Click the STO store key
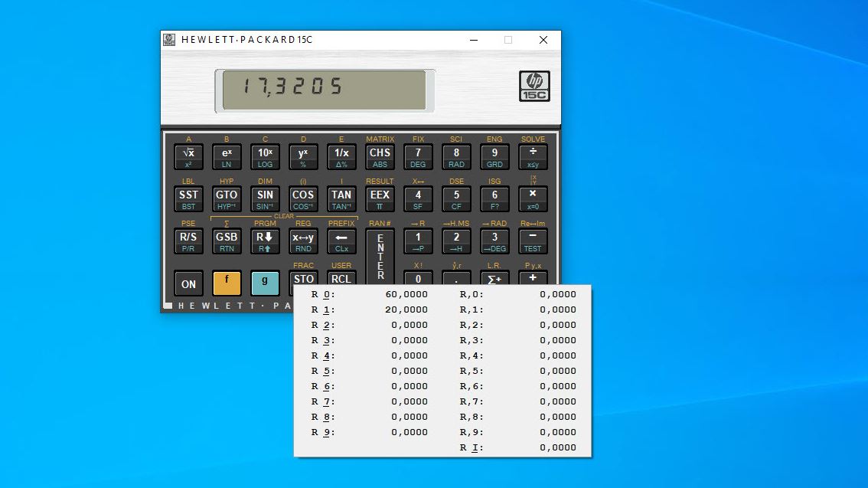This screenshot has width=868, height=488. coord(303,278)
